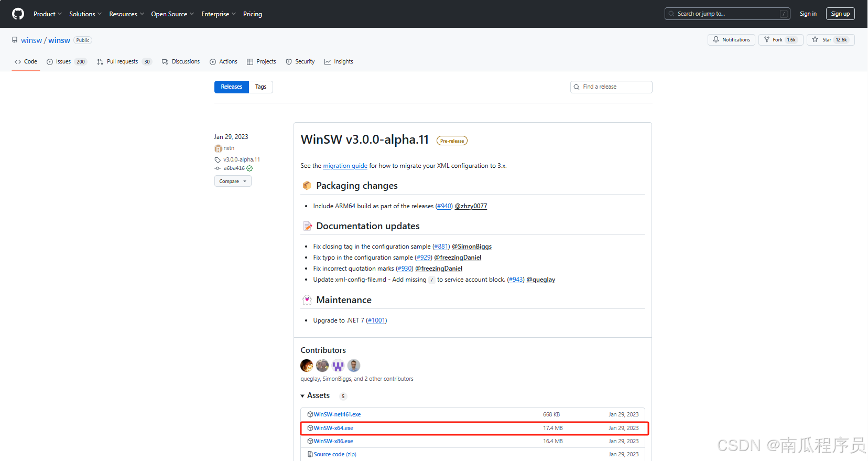Open the Issues tab
Image resolution: width=868 pixels, height=461 pixels.
[67, 62]
